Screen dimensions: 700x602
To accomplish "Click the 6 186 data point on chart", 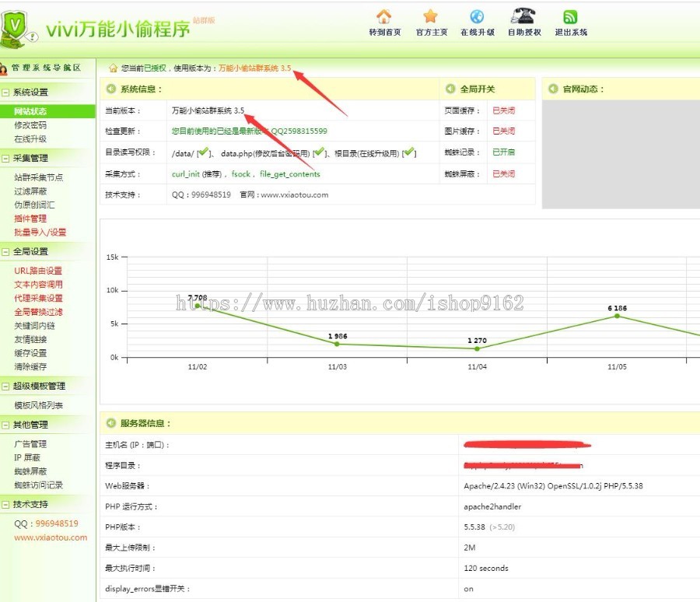I will tap(617, 316).
